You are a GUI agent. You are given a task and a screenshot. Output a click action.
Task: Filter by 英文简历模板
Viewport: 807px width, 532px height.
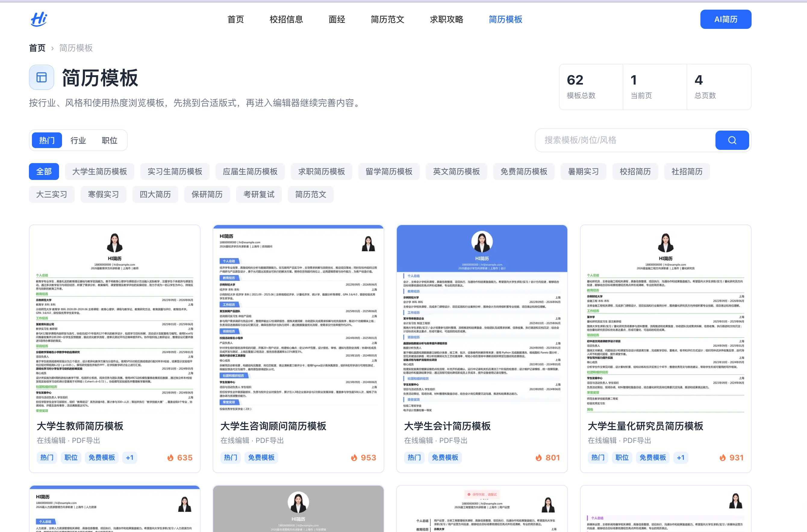tap(456, 171)
